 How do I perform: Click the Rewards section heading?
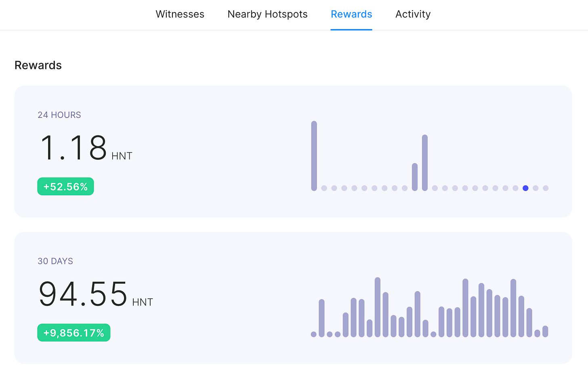38,65
